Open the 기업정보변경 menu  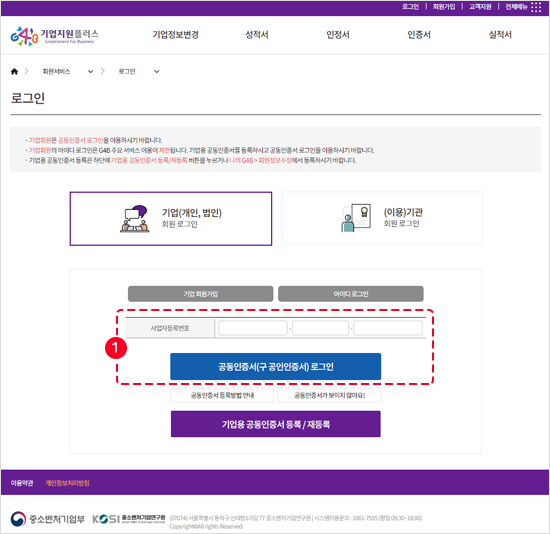click(x=175, y=34)
